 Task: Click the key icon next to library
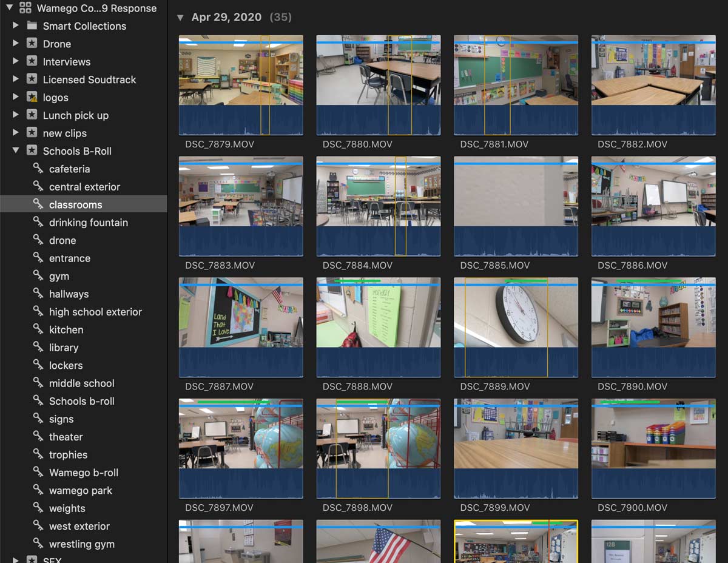[38, 347]
